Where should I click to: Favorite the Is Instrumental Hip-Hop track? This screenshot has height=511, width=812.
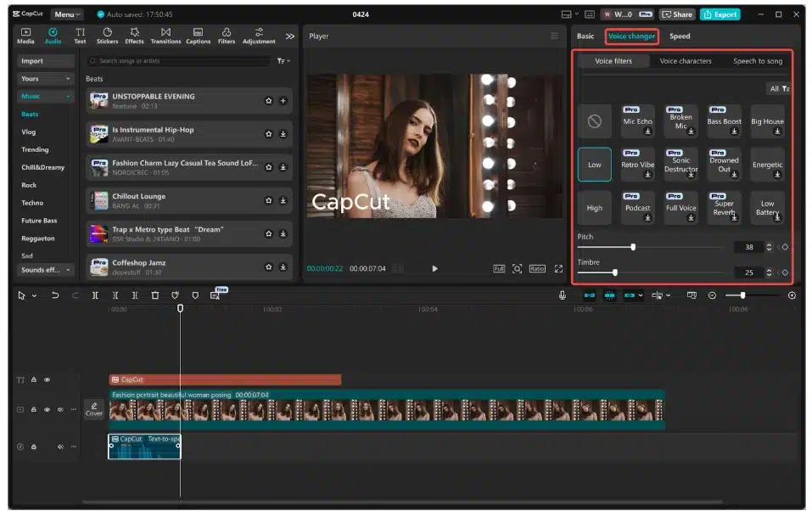tap(268, 134)
